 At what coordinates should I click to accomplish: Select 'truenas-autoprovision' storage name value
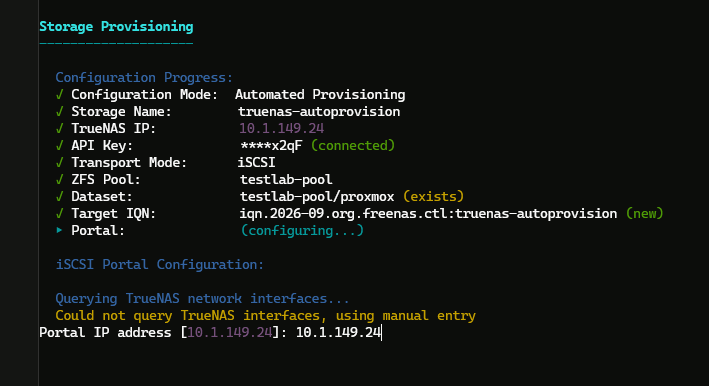(319, 112)
